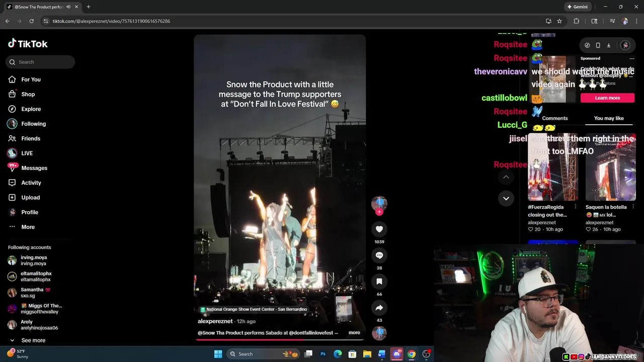
Task: Open Arely arelyhinojosaa06 account
Action: tap(33, 325)
